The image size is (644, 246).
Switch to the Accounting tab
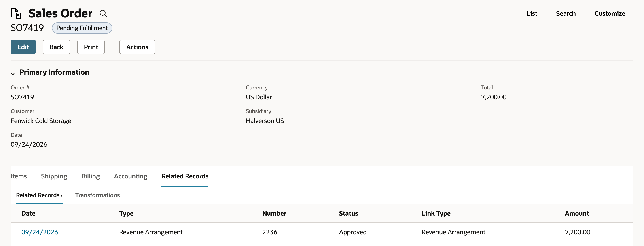click(x=131, y=176)
